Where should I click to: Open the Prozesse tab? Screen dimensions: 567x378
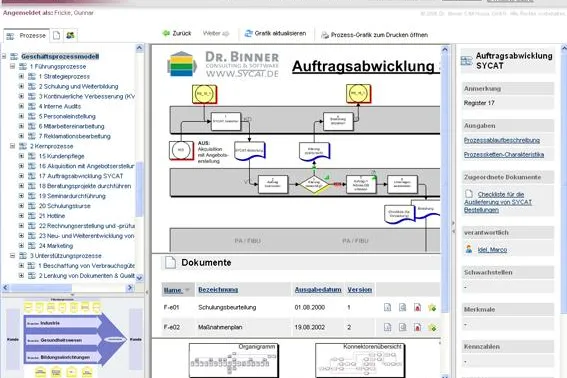(26, 35)
